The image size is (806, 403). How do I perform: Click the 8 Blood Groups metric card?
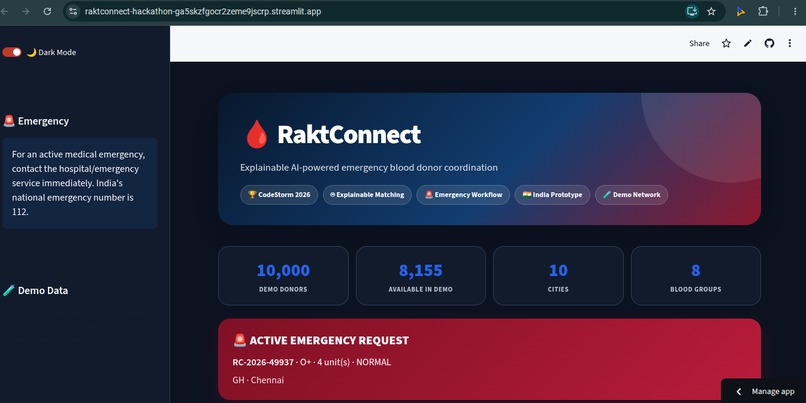point(695,276)
